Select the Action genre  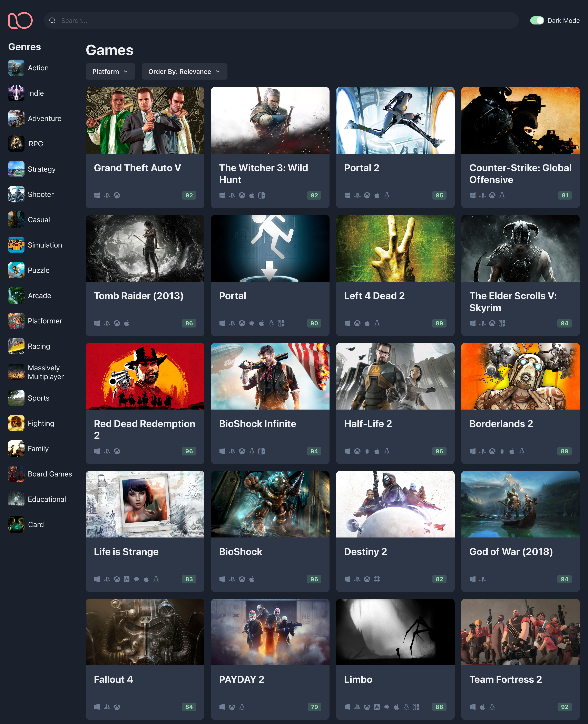click(38, 68)
